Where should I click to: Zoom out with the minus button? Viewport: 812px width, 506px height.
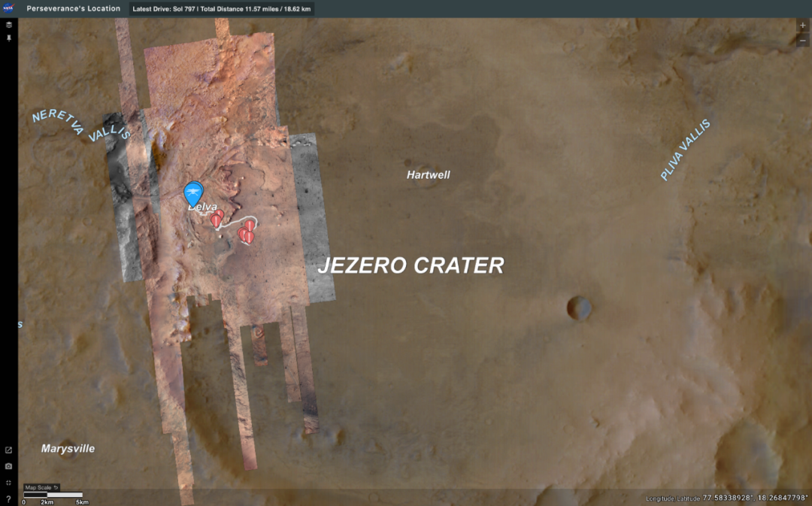803,41
